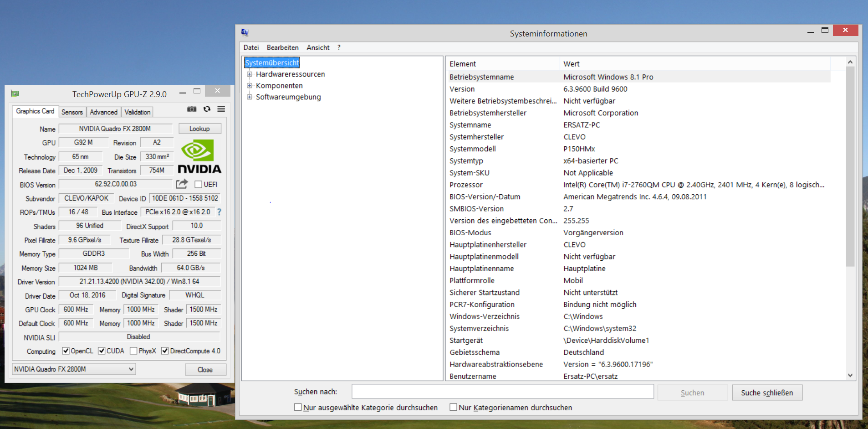Toggle the DirectCompute 4.0 checkbox

pos(165,351)
